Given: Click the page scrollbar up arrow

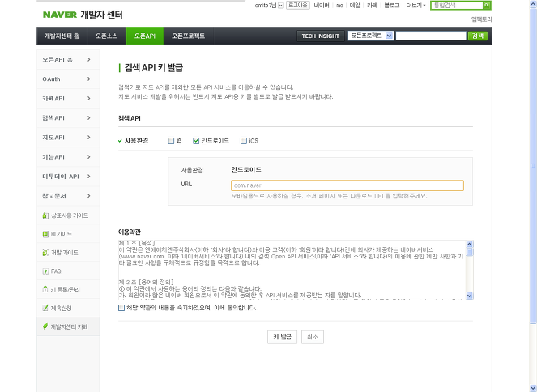Looking at the screenshot, I should [x=533, y=3].
